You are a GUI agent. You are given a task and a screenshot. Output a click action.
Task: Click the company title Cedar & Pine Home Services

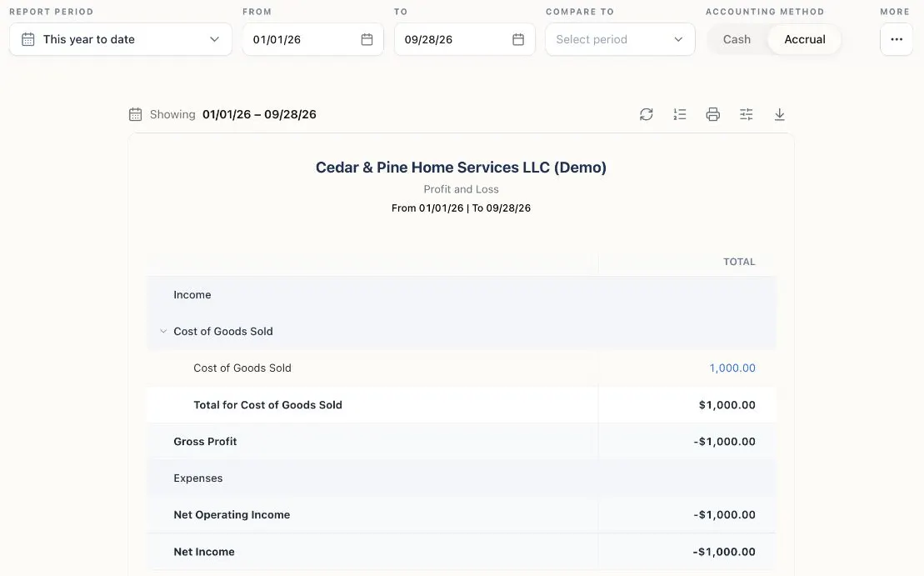coord(461,168)
